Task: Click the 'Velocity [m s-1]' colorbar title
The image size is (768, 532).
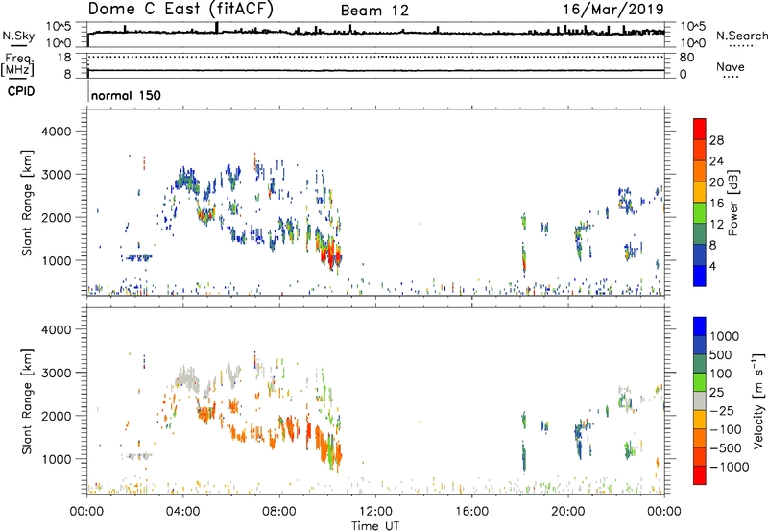Action: [x=758, y=400]
